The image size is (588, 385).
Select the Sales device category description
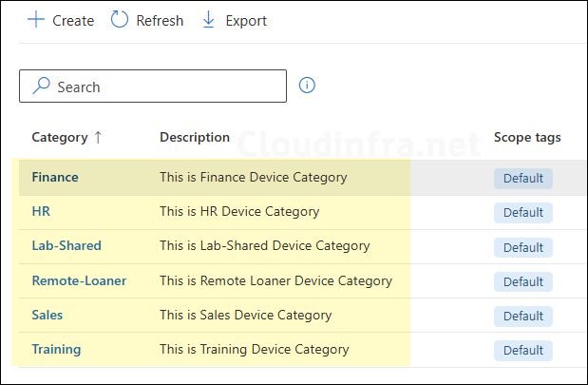pyautogui.click(x=246, y=315)
